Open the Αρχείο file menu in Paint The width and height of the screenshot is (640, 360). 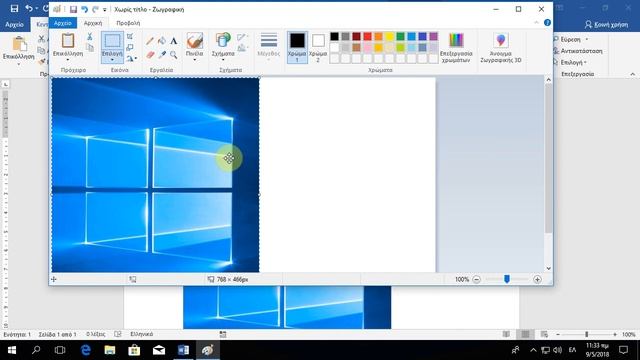tap(63, 23)
